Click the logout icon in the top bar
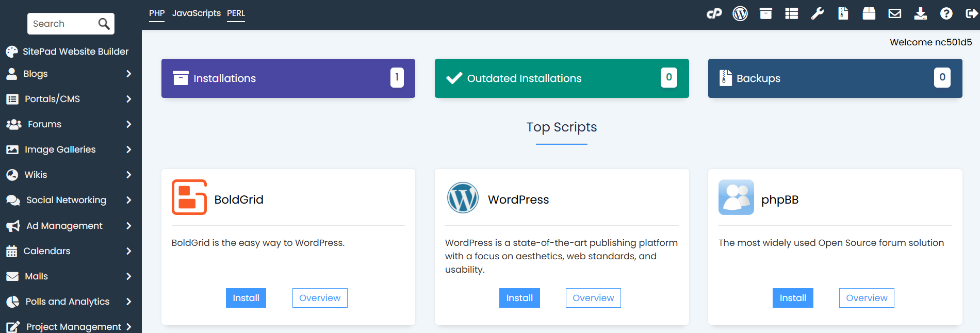980x333 pixels. (972, 13)
